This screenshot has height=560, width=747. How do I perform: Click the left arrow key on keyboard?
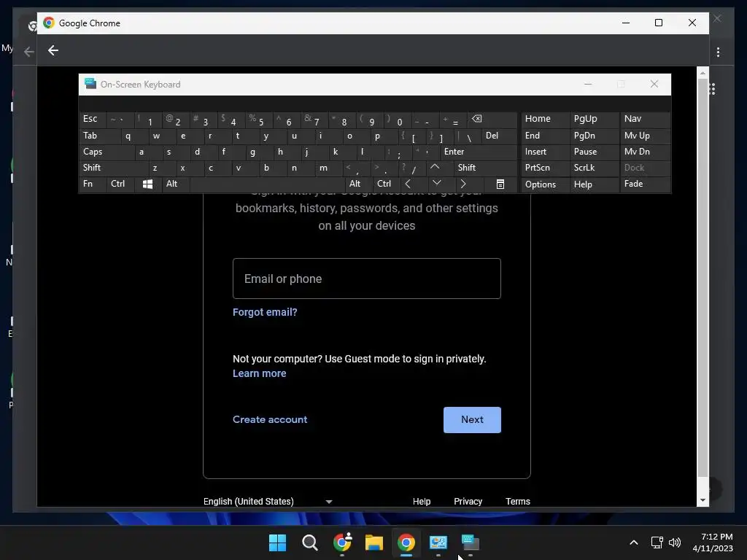(408, 184)
